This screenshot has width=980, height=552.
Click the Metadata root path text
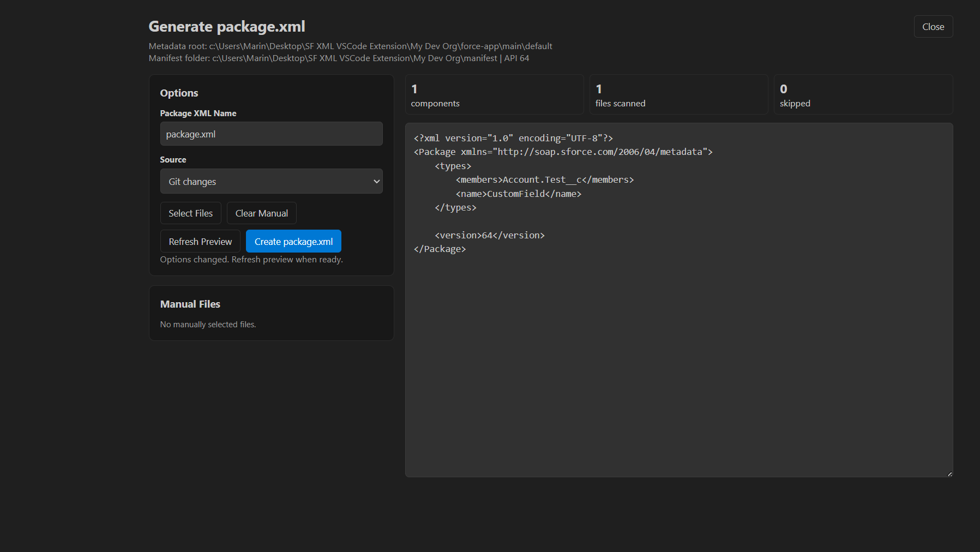tap(350, 46)
